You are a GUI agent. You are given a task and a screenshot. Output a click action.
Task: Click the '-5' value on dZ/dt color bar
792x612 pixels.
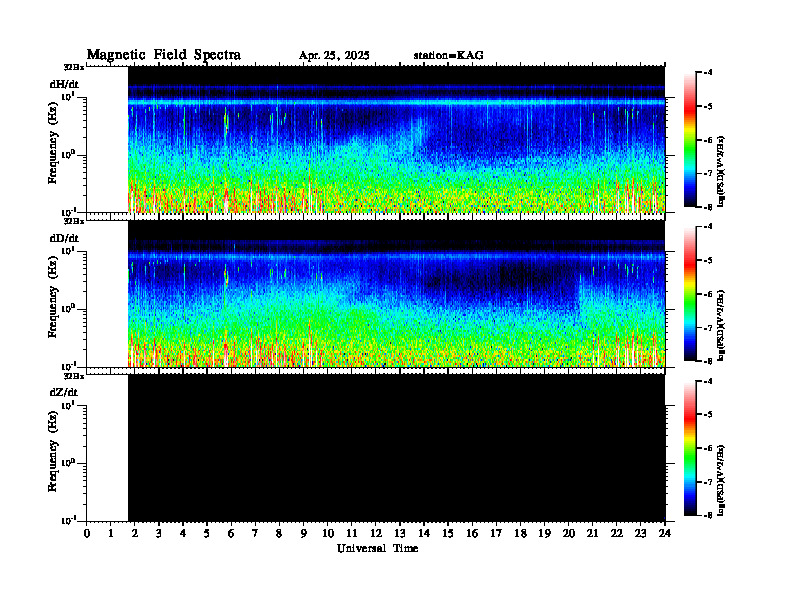tap(708, 415)
